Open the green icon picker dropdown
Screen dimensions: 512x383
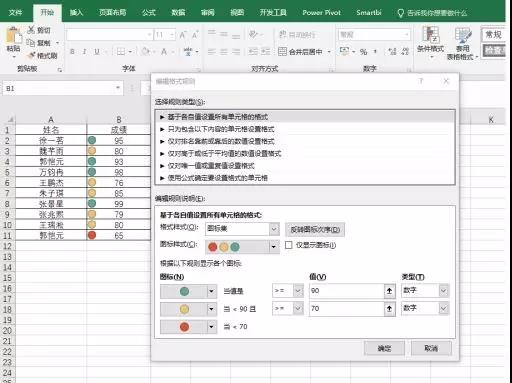point(211,291)
